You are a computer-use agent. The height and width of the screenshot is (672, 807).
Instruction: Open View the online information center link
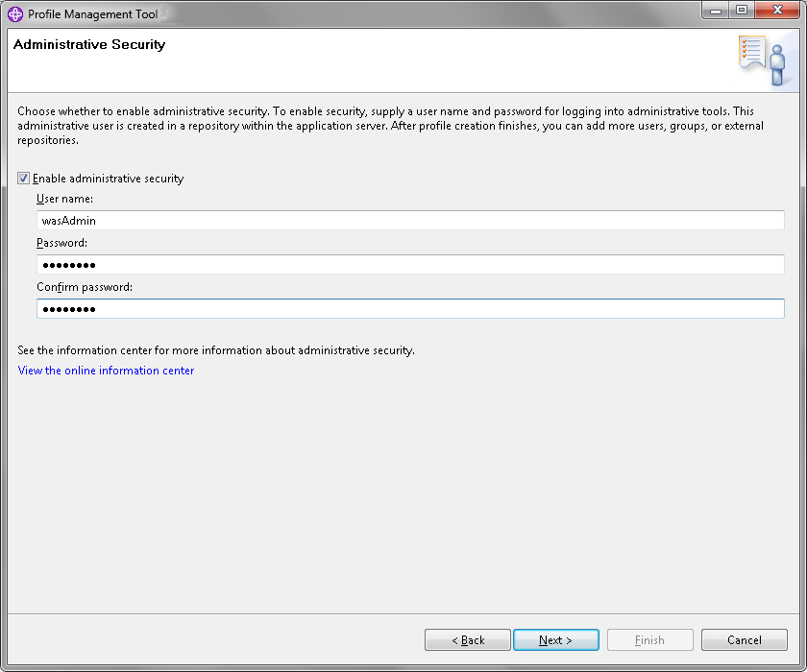pos(106,371)
